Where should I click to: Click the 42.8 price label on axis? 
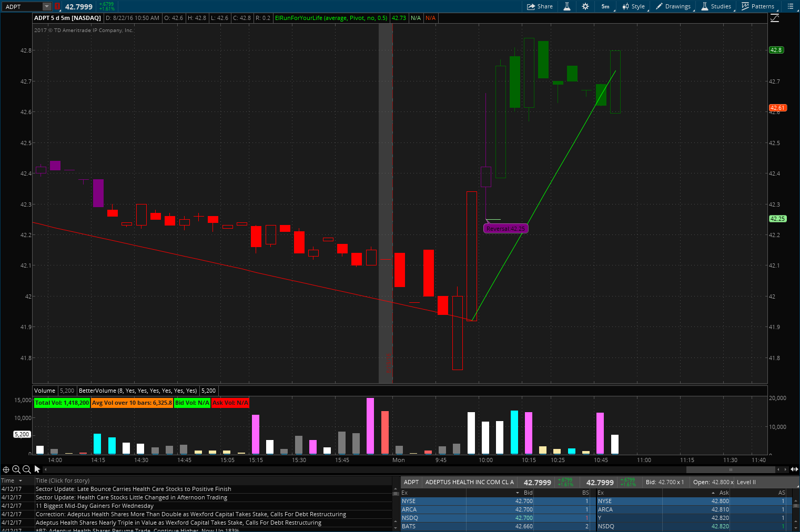click(x=776, y=50)
